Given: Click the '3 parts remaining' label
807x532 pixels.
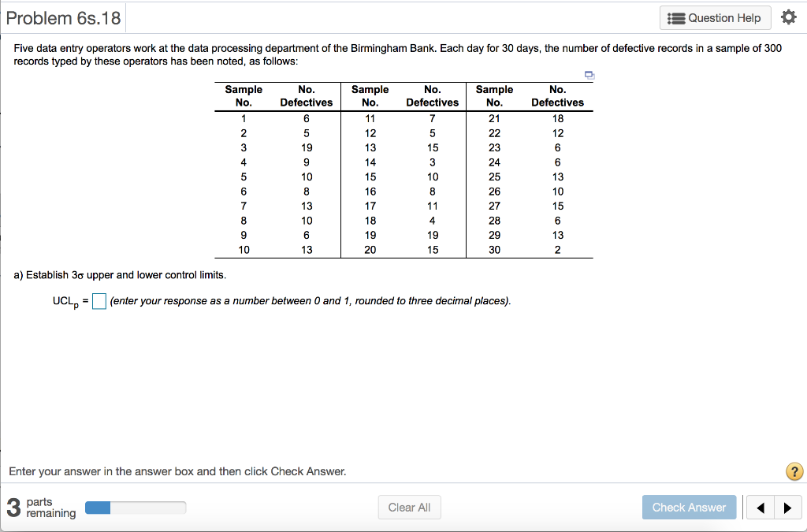Looking at the screenshot, I should [41, 508].
